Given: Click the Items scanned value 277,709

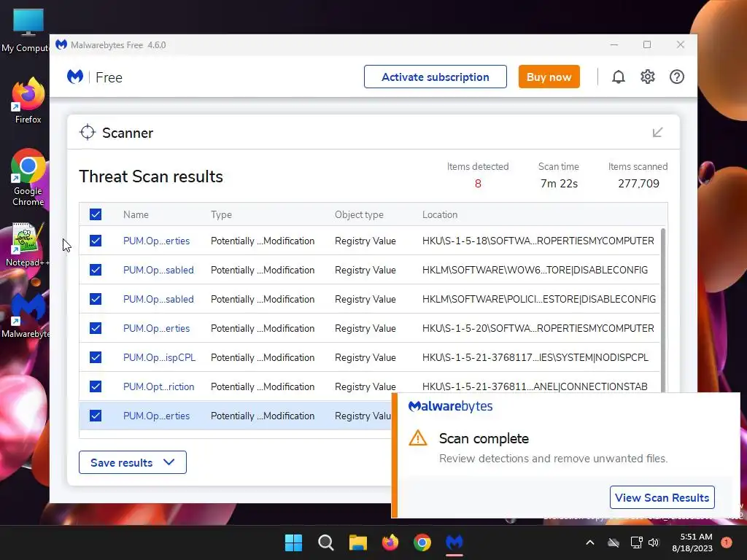Looking at the screenshot, I should pyautogui.click(x=638, y=183).
